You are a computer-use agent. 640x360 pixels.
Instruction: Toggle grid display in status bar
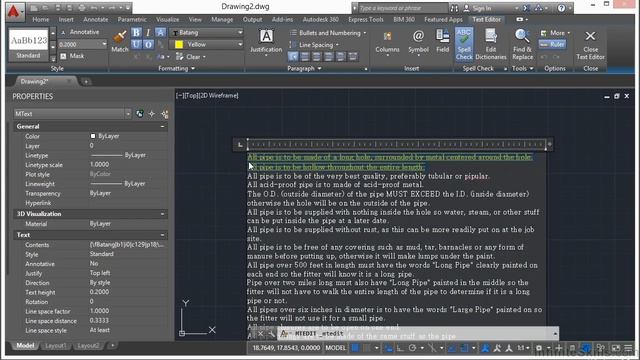coord(356,348)
